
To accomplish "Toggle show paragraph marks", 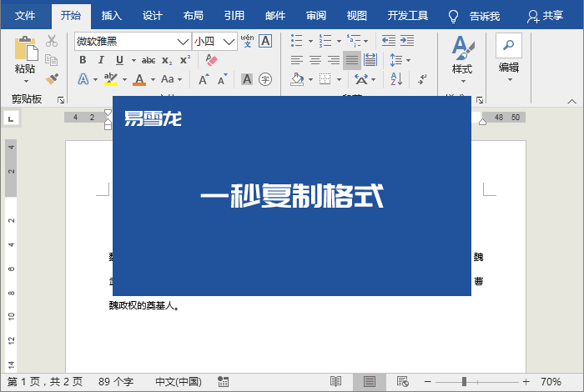I will [x=422, y=79].
